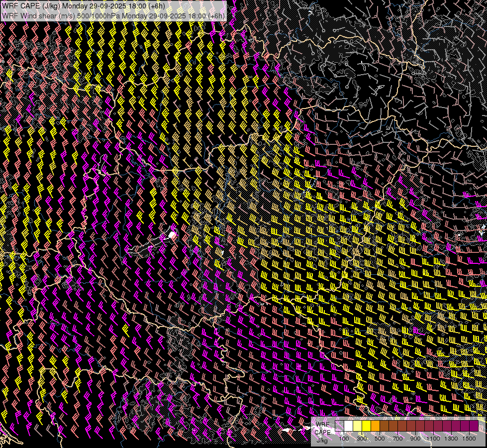The image size is (487, 448).
Task: Select the light yellow CAPE legend swatch
Action: [358, 426]
